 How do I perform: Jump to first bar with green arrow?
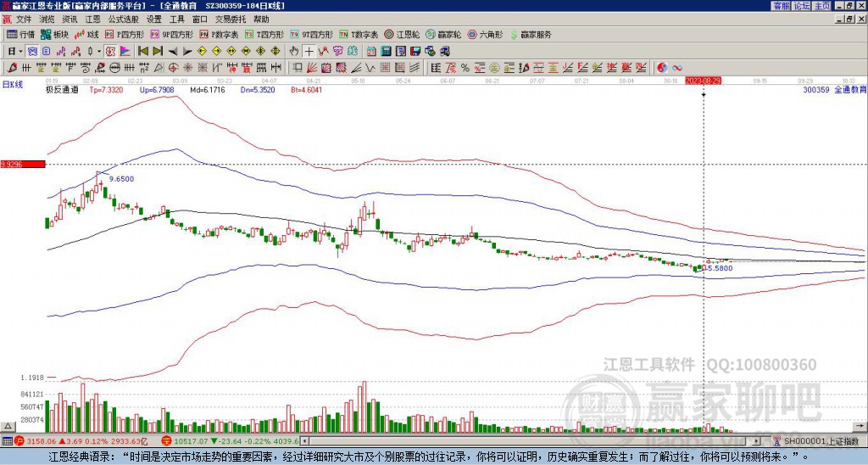(x=142, y=52)
